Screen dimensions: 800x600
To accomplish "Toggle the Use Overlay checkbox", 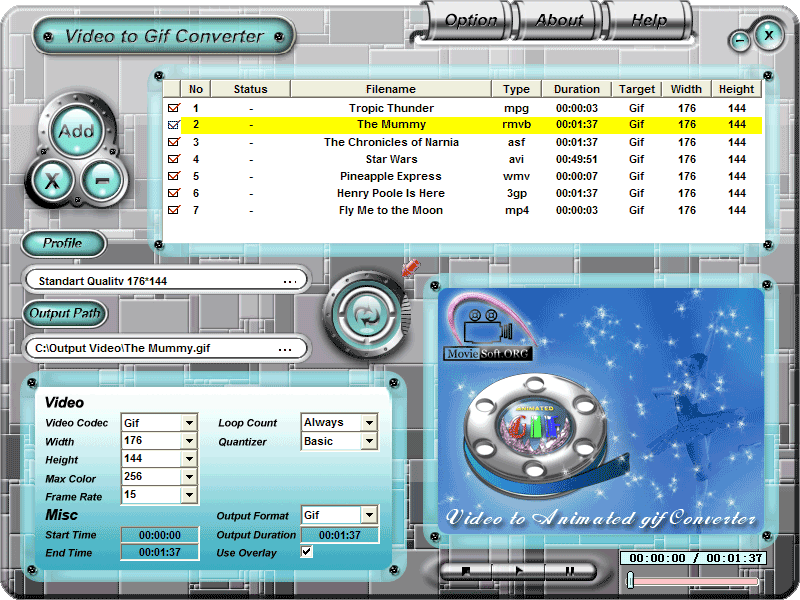I will 306,552.
